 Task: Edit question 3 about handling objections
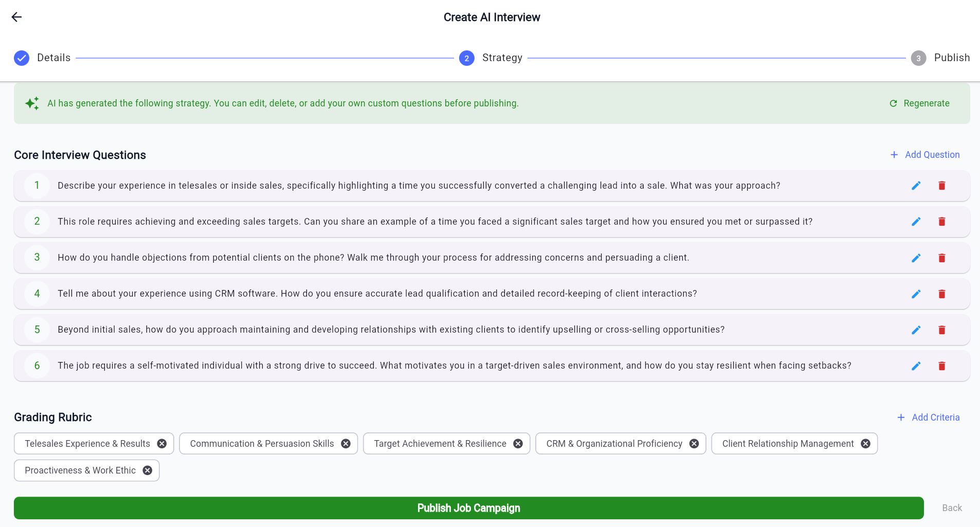click(x=916, y=258)
